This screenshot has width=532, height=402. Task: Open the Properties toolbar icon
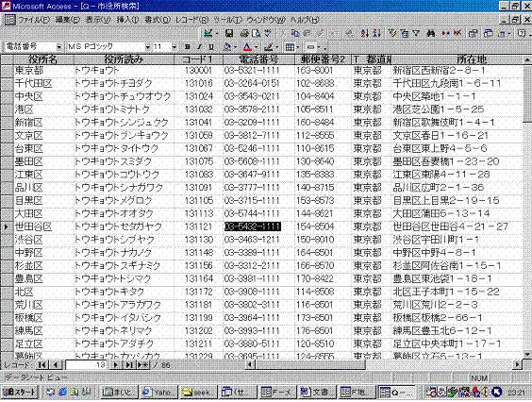click(473, 33)
